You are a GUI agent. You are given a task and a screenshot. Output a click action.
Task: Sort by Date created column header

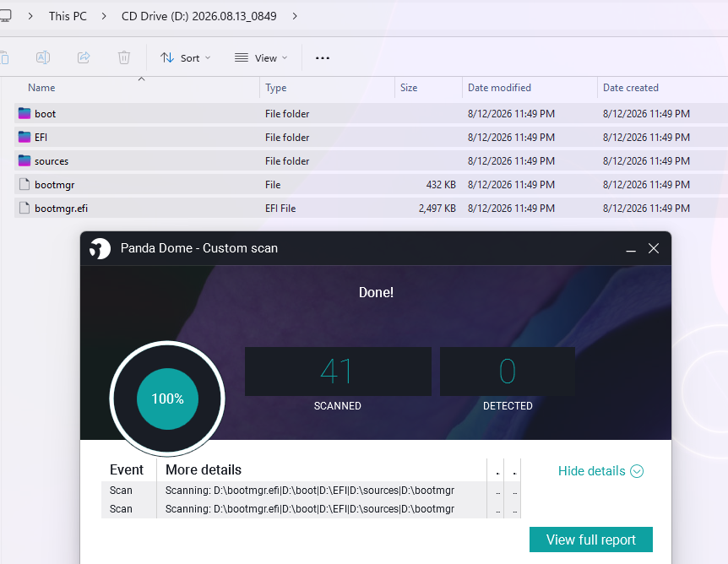(x=631, y=88)
